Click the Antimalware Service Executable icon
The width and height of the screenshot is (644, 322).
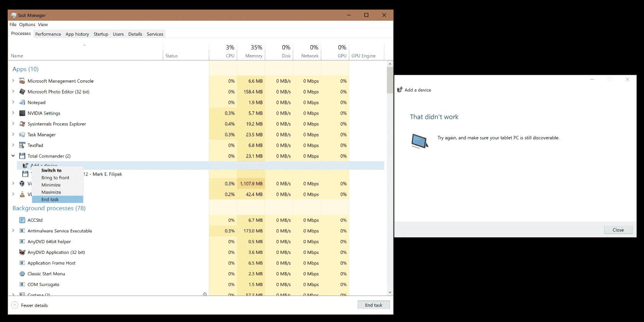tap(22, 231)
